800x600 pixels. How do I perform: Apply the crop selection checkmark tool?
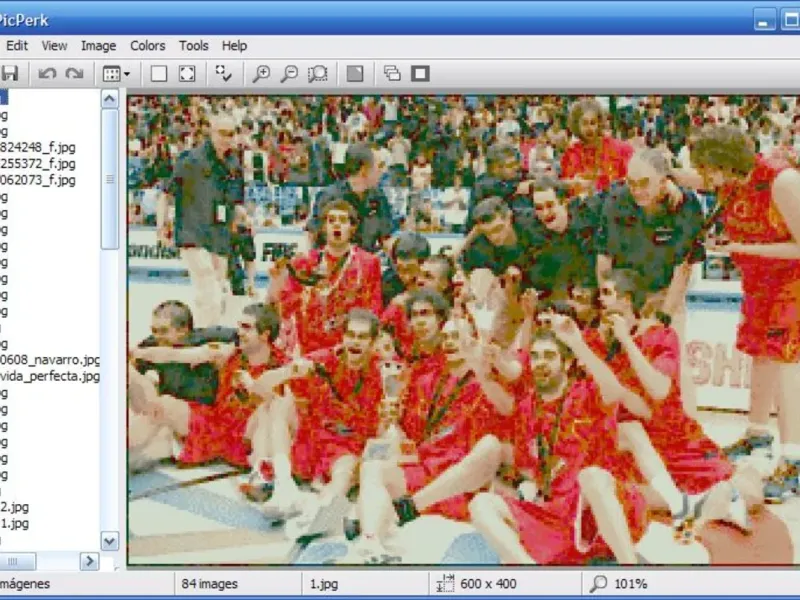point(223,73)
